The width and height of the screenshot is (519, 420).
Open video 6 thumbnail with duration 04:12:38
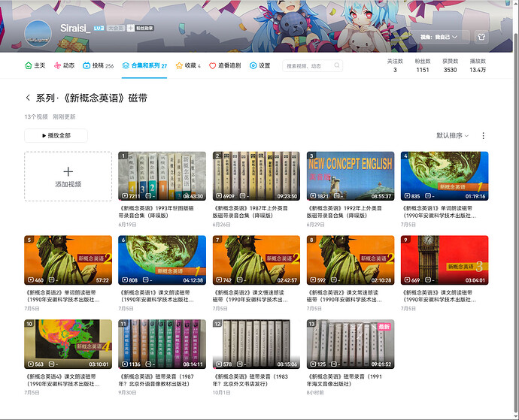coord(162,260)
